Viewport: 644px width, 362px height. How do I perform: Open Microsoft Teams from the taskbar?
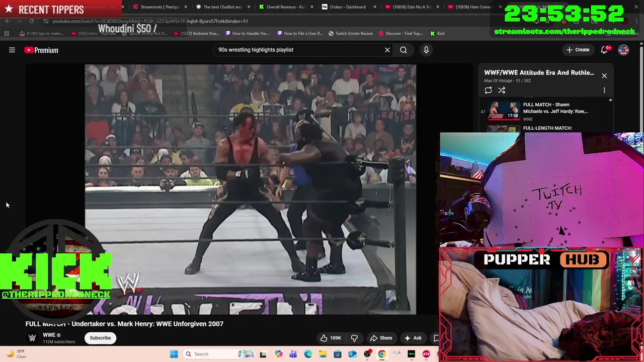pos(293,354)
